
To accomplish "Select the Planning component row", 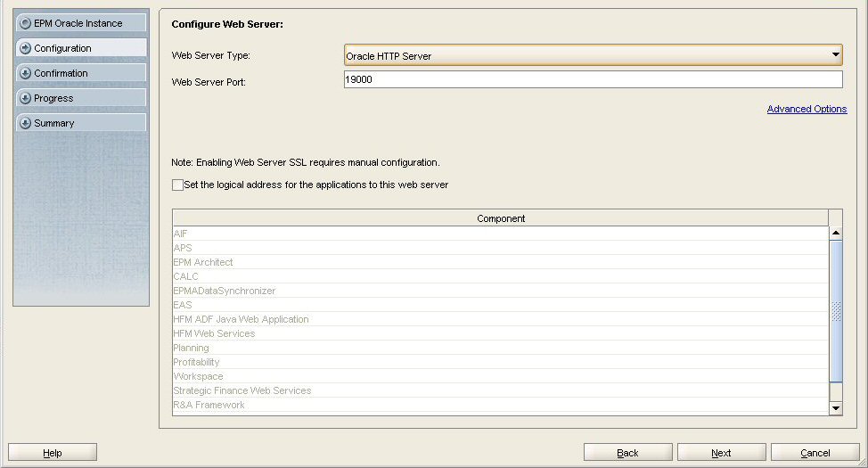I will 501,348.
